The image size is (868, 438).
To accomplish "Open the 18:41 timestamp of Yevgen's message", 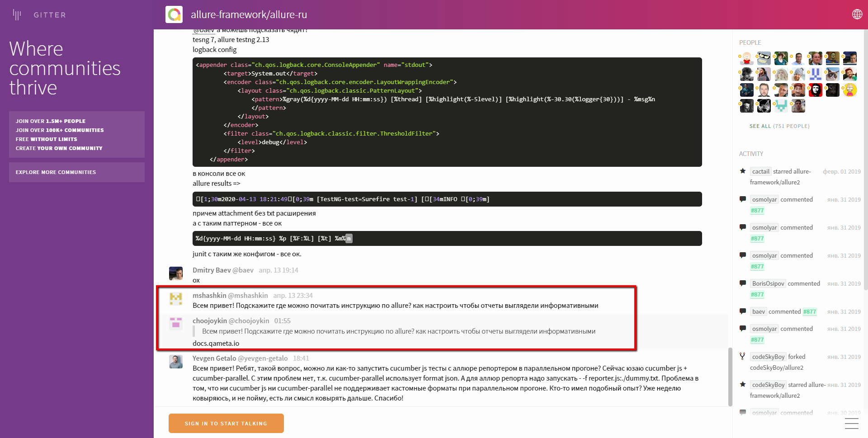I will (301, 358).
